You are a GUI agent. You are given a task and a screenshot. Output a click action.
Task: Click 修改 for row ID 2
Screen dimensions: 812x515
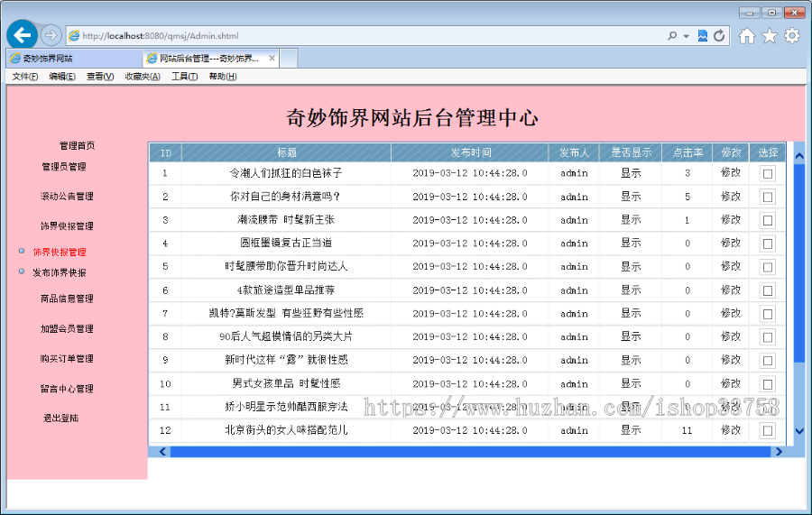(x=731, y=197)
